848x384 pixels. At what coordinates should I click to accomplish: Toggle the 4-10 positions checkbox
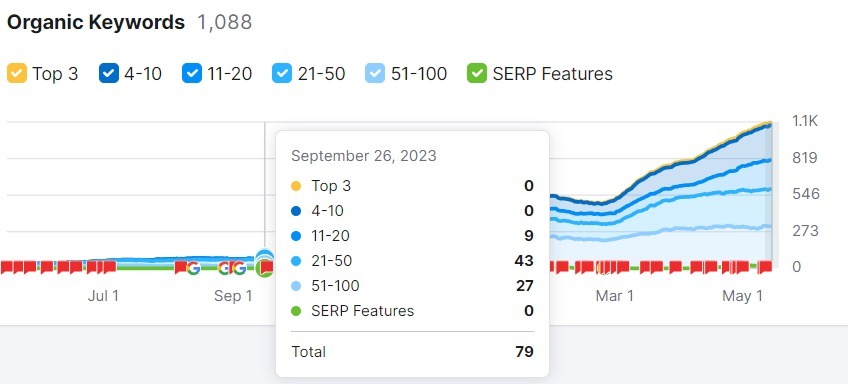point(109,73)
